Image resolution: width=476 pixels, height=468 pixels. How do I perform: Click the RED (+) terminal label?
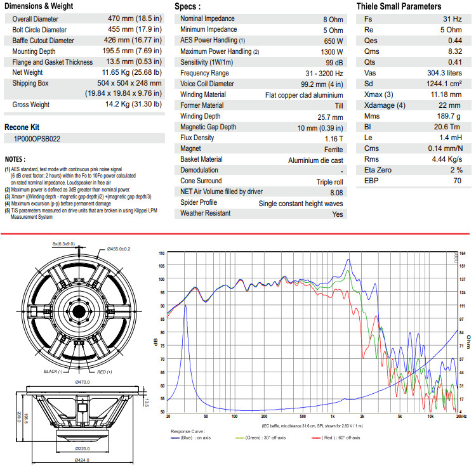(x=105, y=372)
